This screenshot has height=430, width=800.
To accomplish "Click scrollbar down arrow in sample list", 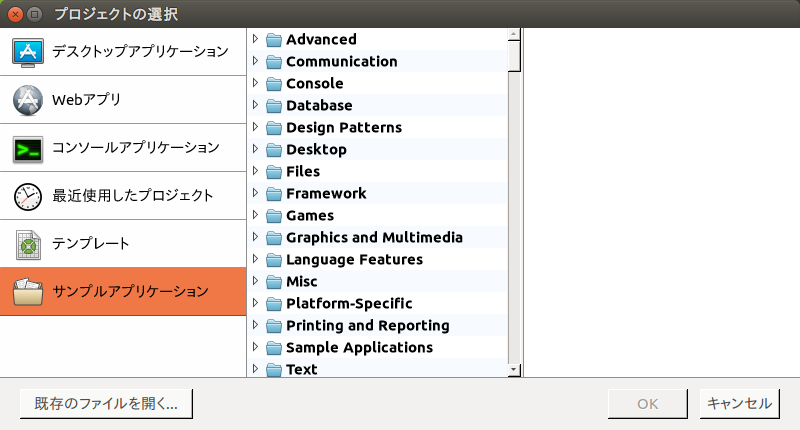I will tap(514, 370).
